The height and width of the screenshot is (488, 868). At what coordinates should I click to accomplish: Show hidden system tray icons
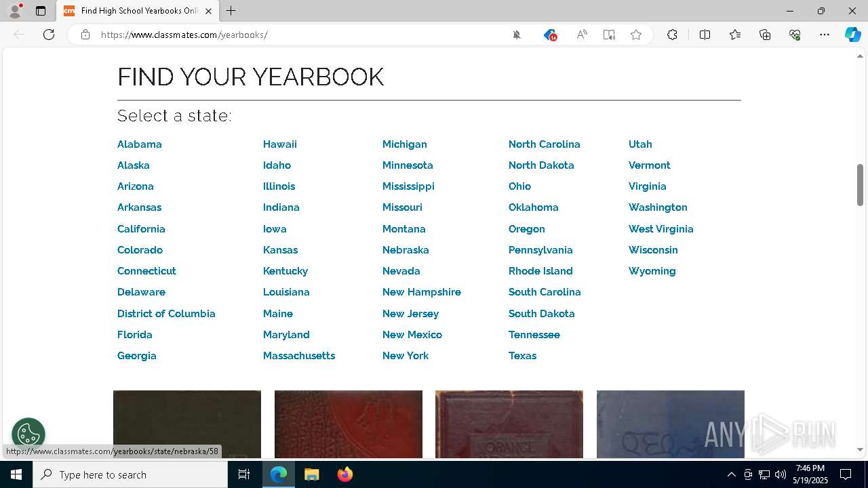click(x=731, y=474)
